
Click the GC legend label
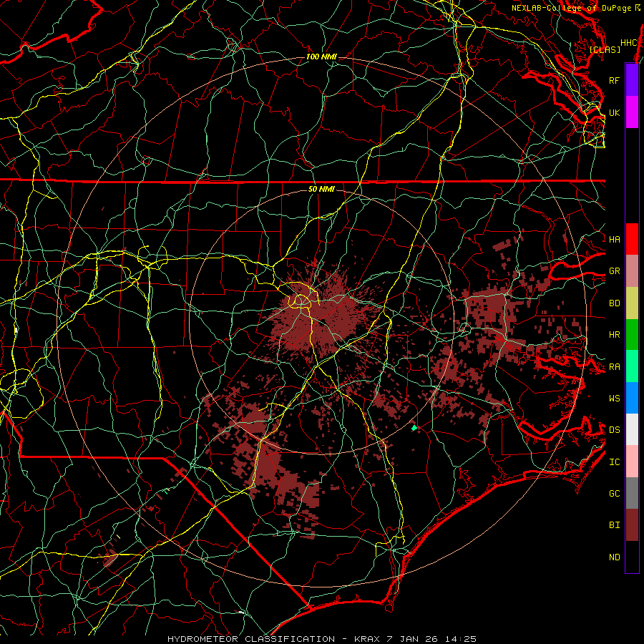click(x=614, y=493)
